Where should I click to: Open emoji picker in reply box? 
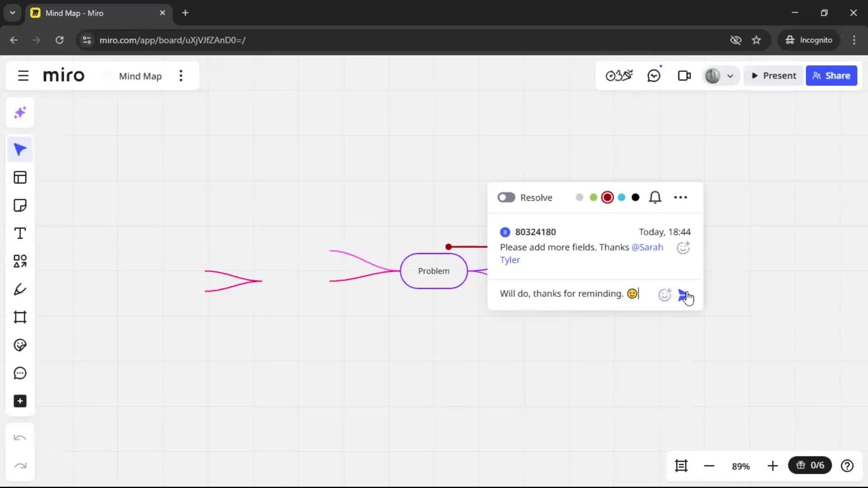(x=665, y=295)
